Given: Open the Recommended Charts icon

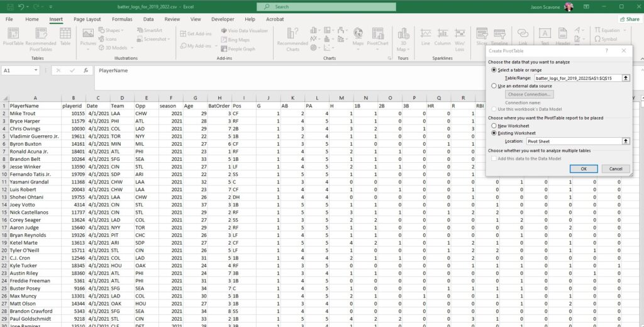Looking at the screenshot, I should pyautogui.click(x=292, y=40).
